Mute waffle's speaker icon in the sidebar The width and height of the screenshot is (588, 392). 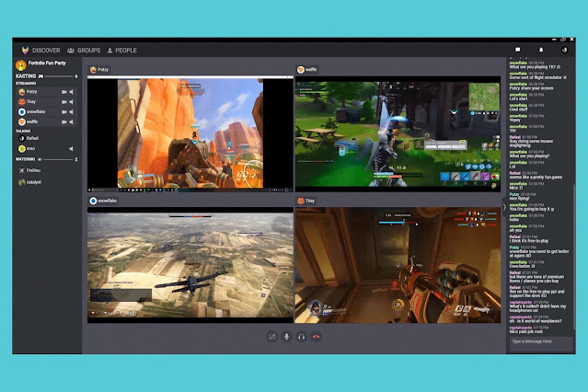[x=71, y=121]
